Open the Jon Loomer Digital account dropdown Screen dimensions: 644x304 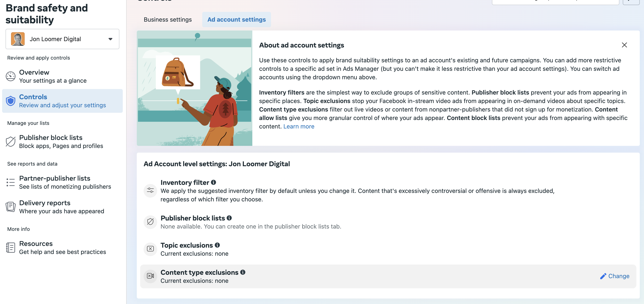(x=62, y=39)
